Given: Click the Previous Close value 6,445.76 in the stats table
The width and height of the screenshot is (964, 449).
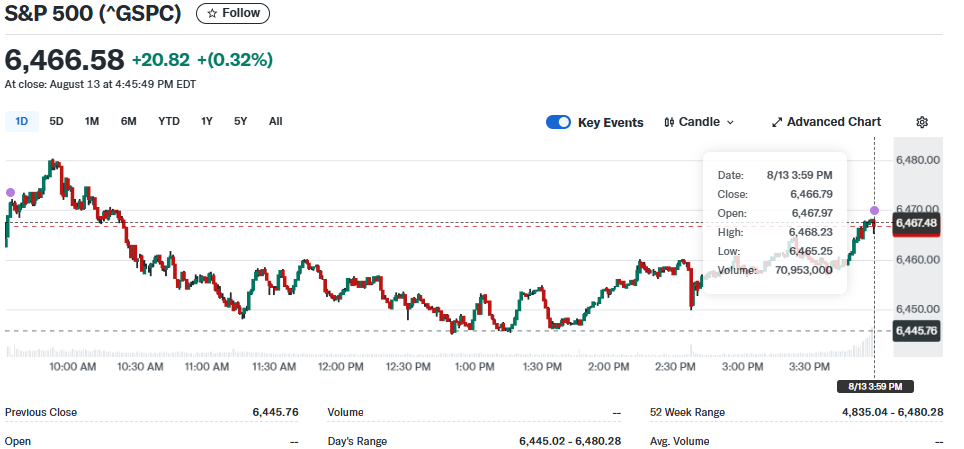Looking at the screenshot, I should (x=275, y=412).
